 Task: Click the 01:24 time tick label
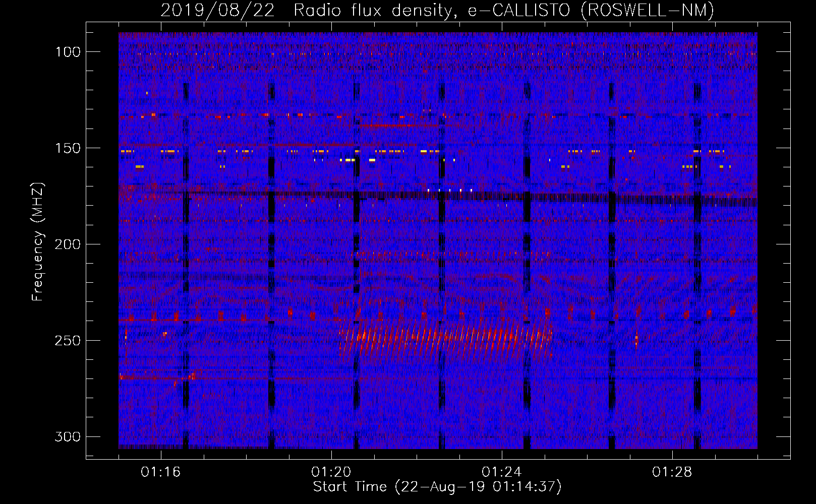click(501, 472)
